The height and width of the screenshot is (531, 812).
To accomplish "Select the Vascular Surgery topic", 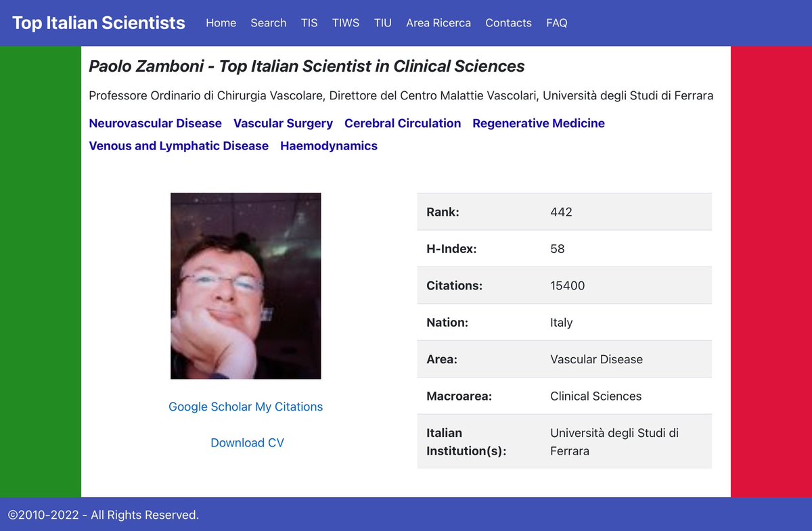I will (283, 123).
